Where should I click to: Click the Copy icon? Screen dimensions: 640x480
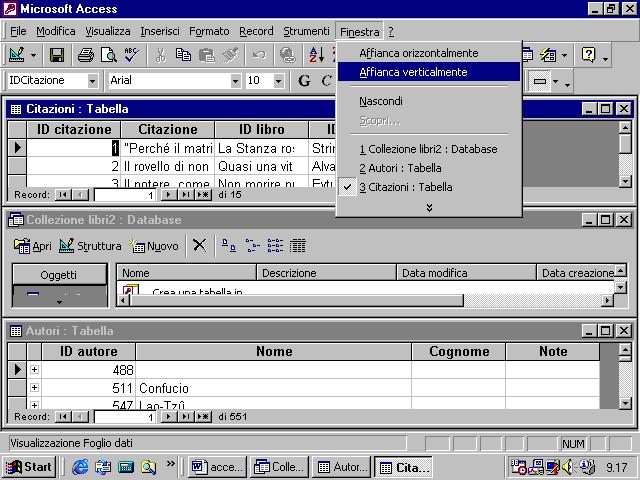183,55
